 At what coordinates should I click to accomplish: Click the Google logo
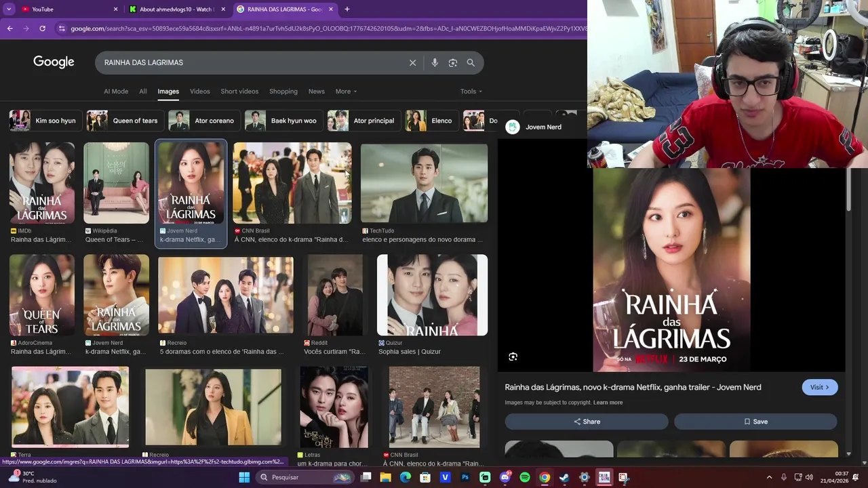pyautogui.click(x=54, y=62)
